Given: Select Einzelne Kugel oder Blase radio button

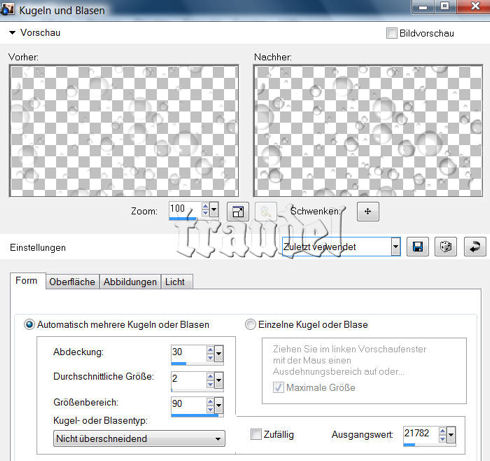Looking at the screenshot, I should pyautogui.click(x=250, y=324).
